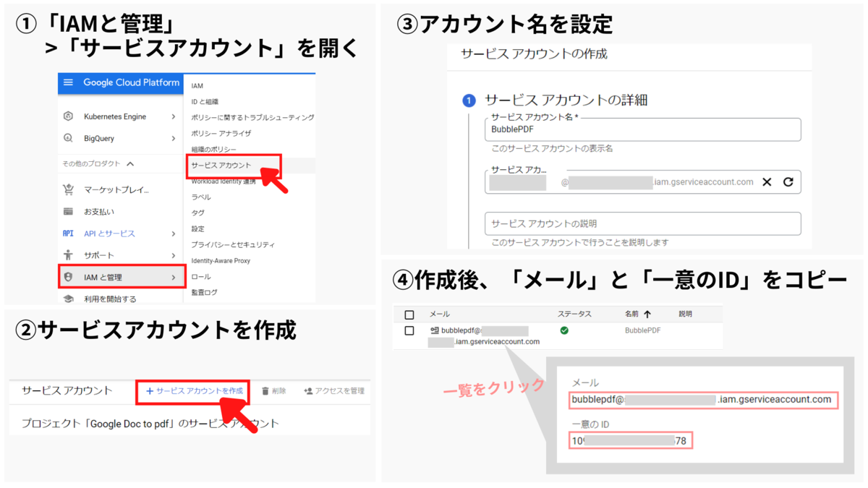Focus the サービス アカウント ID field

tap(643, 182)
